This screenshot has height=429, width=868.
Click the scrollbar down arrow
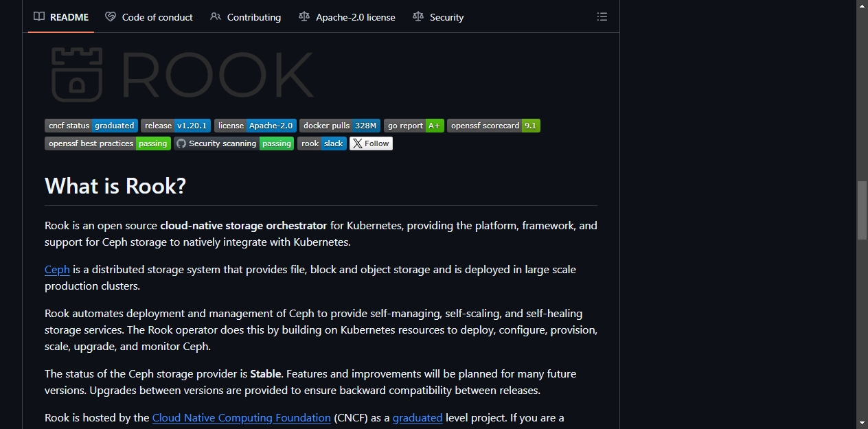[x=863, y=423]
